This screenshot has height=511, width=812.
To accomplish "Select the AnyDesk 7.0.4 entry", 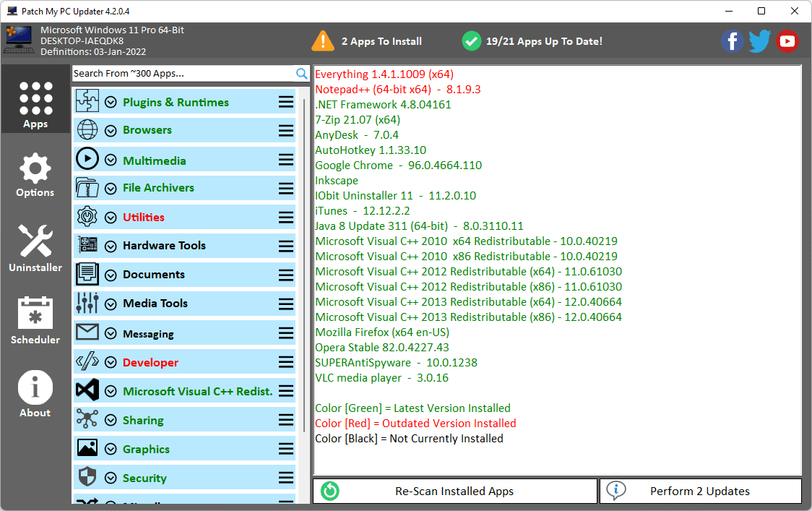I will tap(357, 135).
